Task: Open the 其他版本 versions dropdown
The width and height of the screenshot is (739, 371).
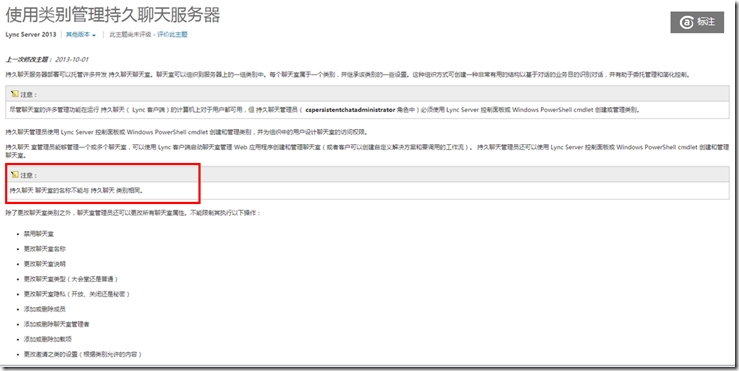Action: coord(81,34)
